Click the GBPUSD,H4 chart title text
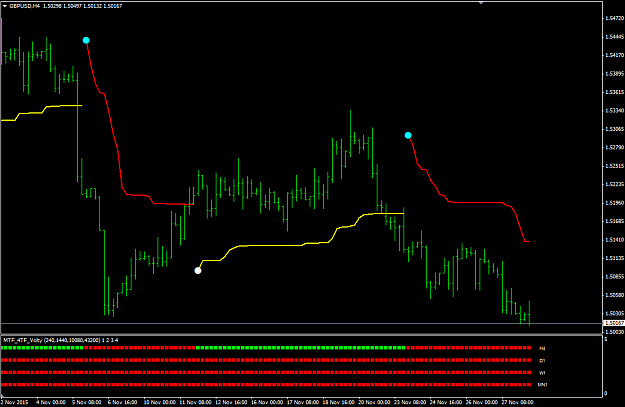The height and width of the screenshot is (407, 625). [24, 6]
